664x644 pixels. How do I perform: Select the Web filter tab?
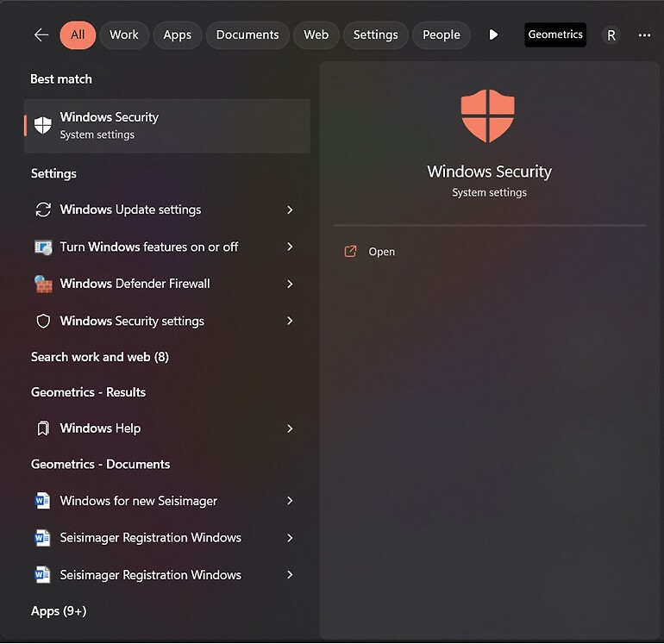coord(316,34)
